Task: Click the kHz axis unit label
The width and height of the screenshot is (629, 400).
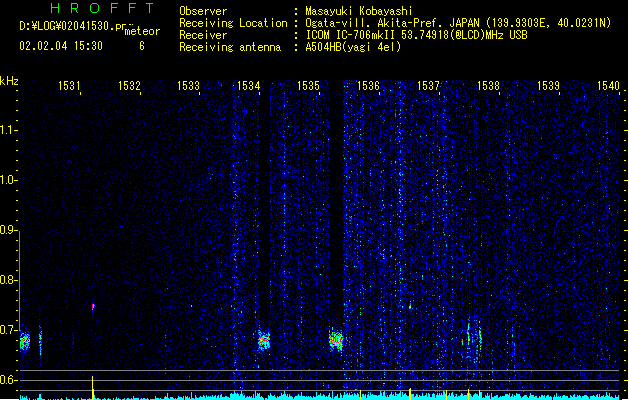Action: tap(9, 81)
